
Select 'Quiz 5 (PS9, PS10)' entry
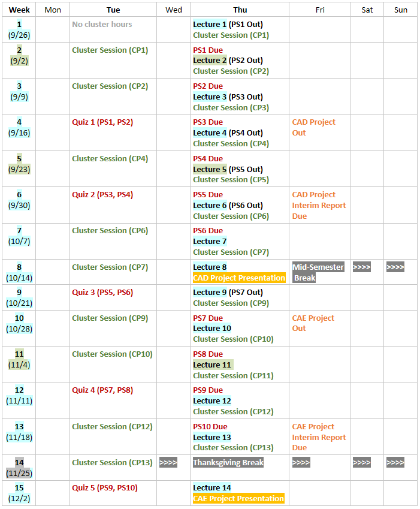(x=105, y=487)
